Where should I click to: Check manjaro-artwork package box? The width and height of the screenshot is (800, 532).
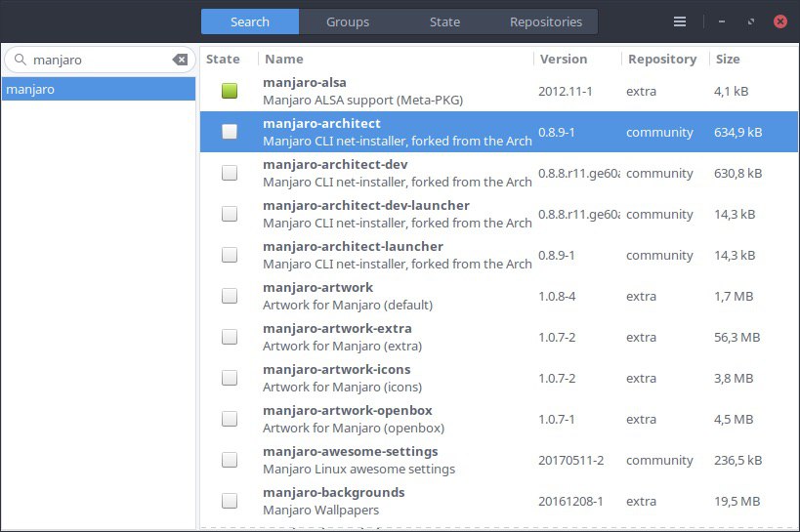click(x=230, y=296)
